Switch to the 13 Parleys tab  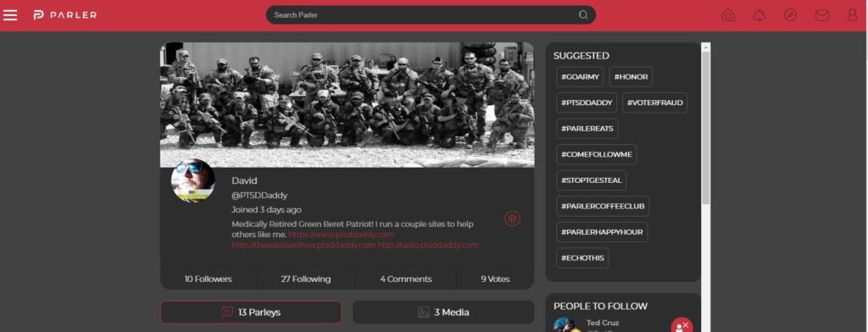point(251,312)
